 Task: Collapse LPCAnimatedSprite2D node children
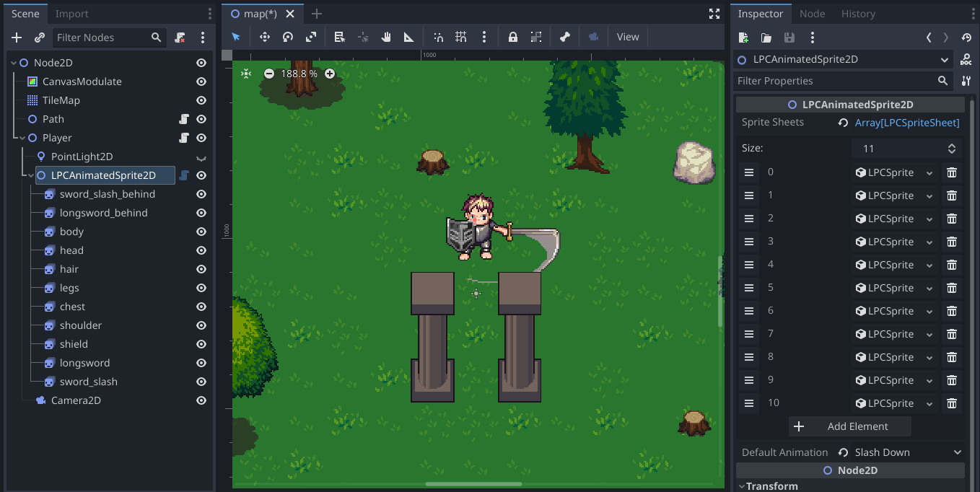[31, 175]
